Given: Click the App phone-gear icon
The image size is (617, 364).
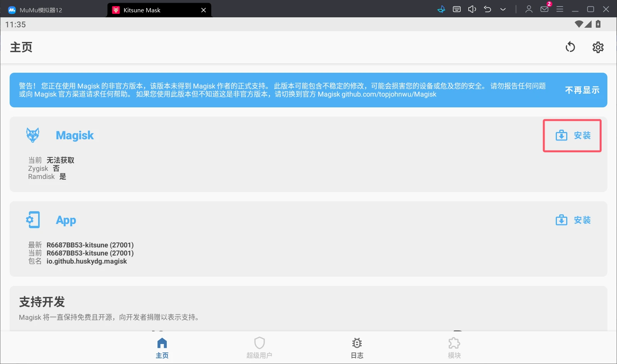Looking at the screenshot, I should click(x=33, y=220).
